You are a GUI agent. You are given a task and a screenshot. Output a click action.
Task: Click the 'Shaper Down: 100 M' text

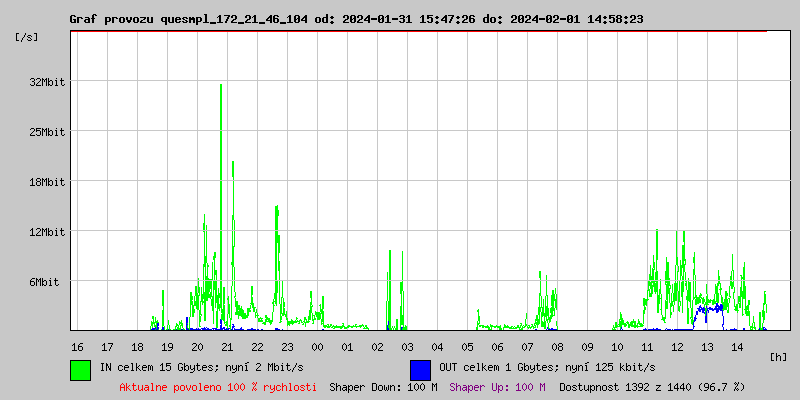click(383, 386)
